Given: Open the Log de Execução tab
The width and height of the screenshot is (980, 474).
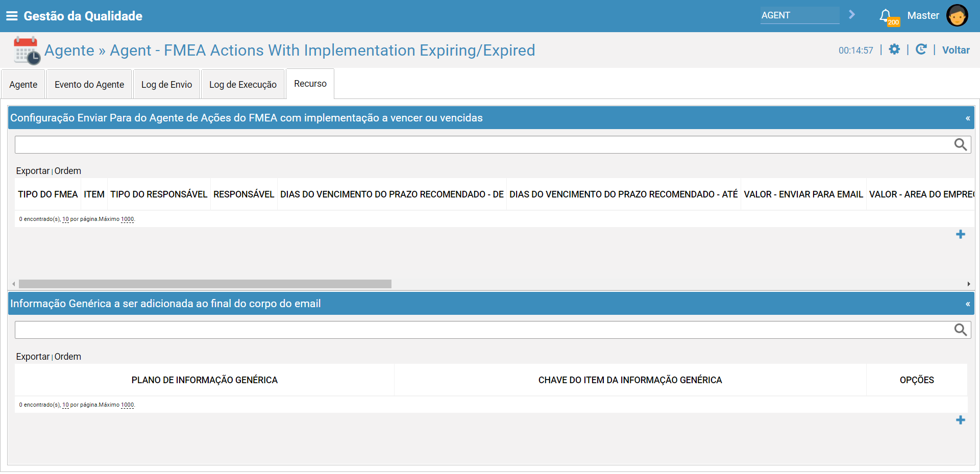Looking at the screenshot, I should (x=243, y=85).
